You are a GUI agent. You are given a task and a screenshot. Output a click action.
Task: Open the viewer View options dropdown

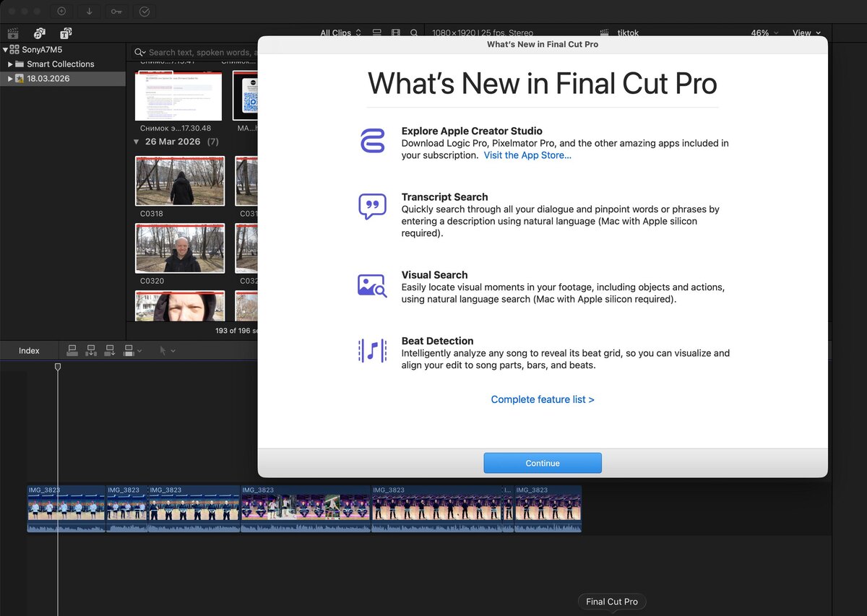[807, 33]
